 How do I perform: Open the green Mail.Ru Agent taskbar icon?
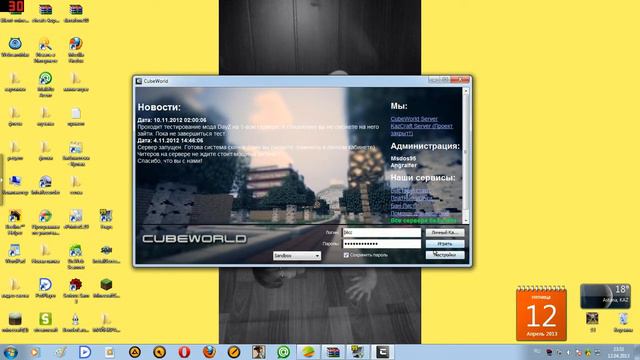coord(283,352)
